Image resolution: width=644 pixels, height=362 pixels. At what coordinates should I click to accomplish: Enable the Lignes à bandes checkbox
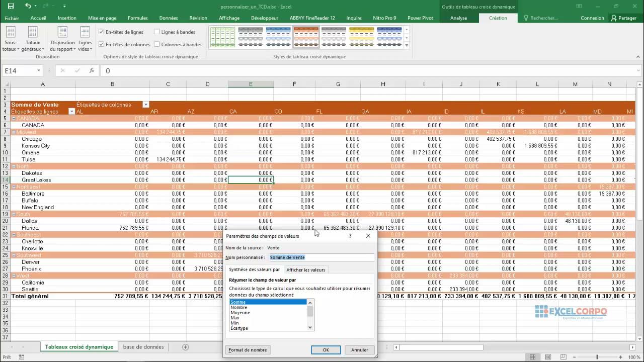(x=157, y=32)
